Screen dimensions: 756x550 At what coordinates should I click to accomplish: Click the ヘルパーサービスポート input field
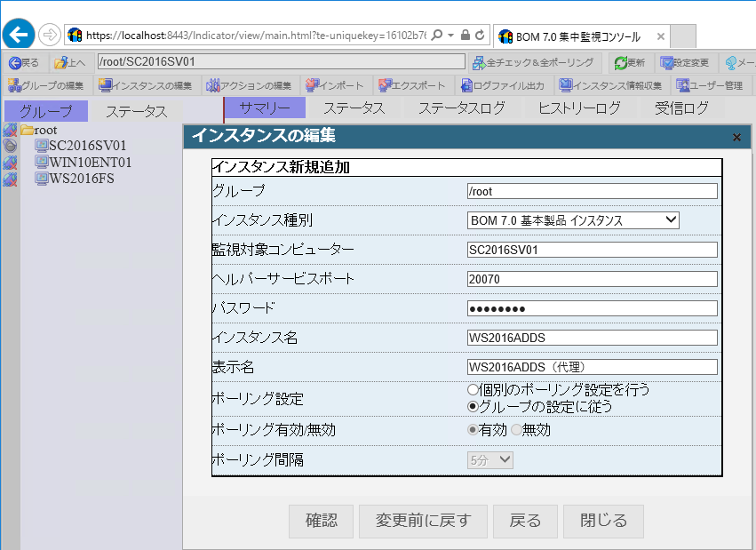point(592,279)
